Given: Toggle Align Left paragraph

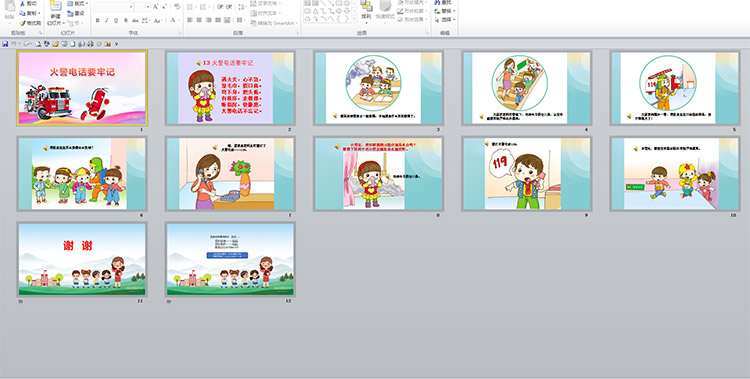Looking at the screenshot, I should (x=189, y=20).
